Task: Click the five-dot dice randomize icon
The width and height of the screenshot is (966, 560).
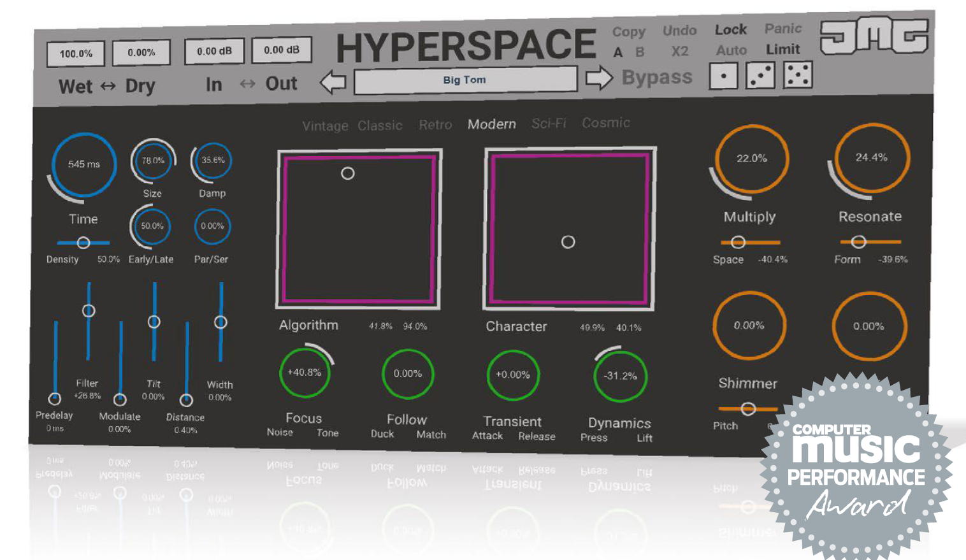Action: click(x=798, y=75)
